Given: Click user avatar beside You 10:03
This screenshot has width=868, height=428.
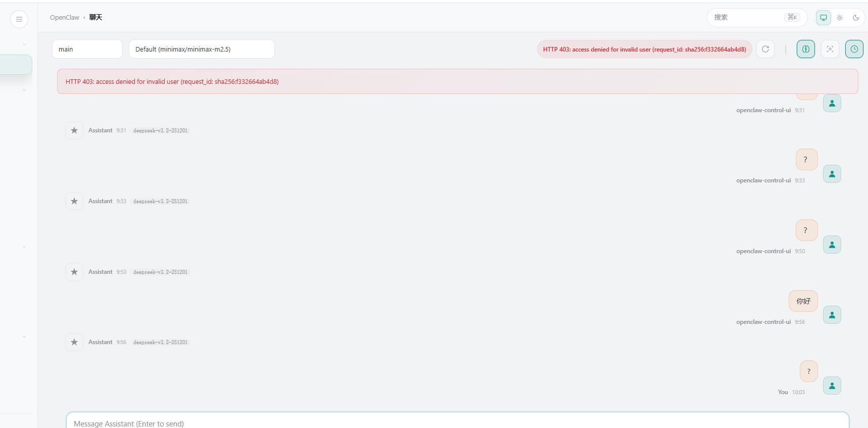Looking at the screenshot, I should (832, 386).
